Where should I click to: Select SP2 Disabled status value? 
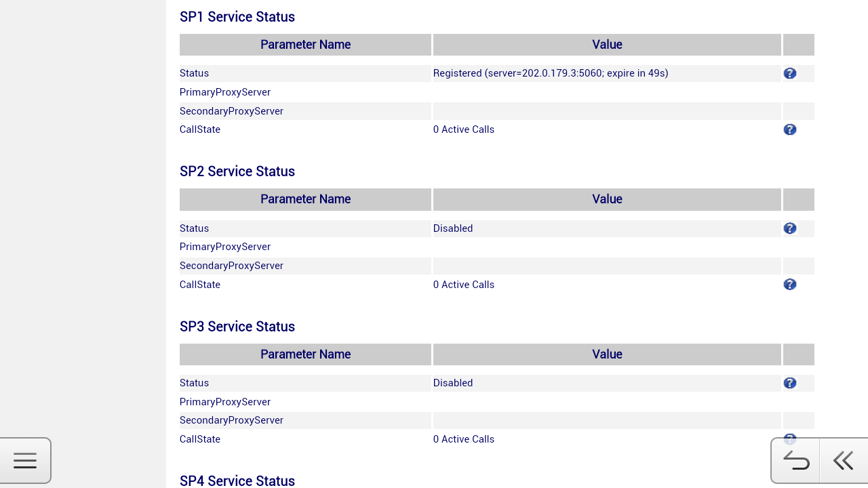click(453, 228)
